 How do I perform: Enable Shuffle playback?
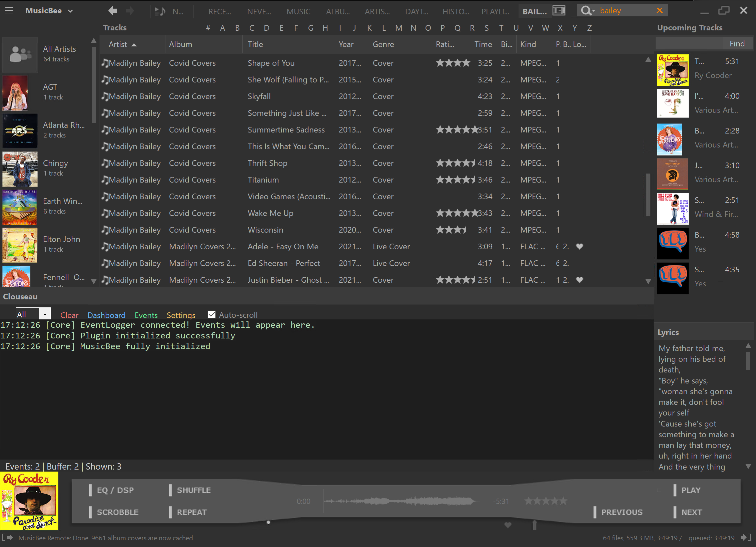click(193, 490)
